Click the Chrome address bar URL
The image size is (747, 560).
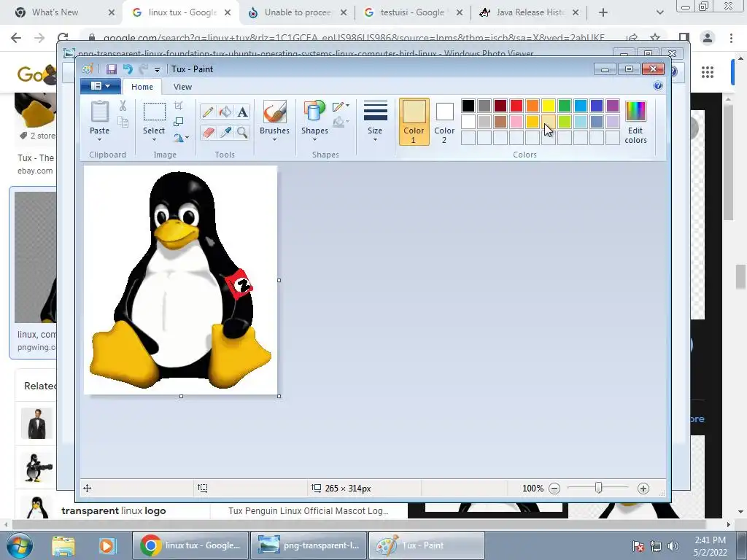(x=354, y=38)
